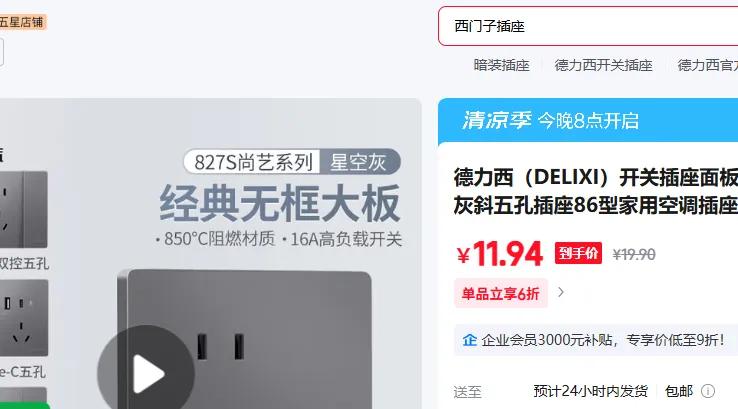Select the 德力西开关插座 suggestion link
This screenshot has width=738, height=409.
click(603, 65)
